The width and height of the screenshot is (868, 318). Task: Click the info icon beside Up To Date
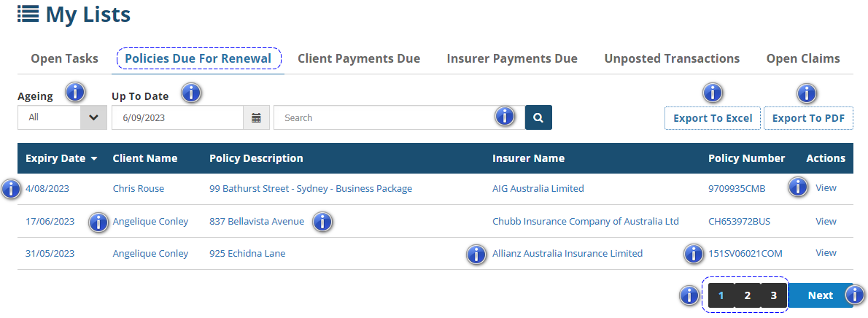pos(190,93)
